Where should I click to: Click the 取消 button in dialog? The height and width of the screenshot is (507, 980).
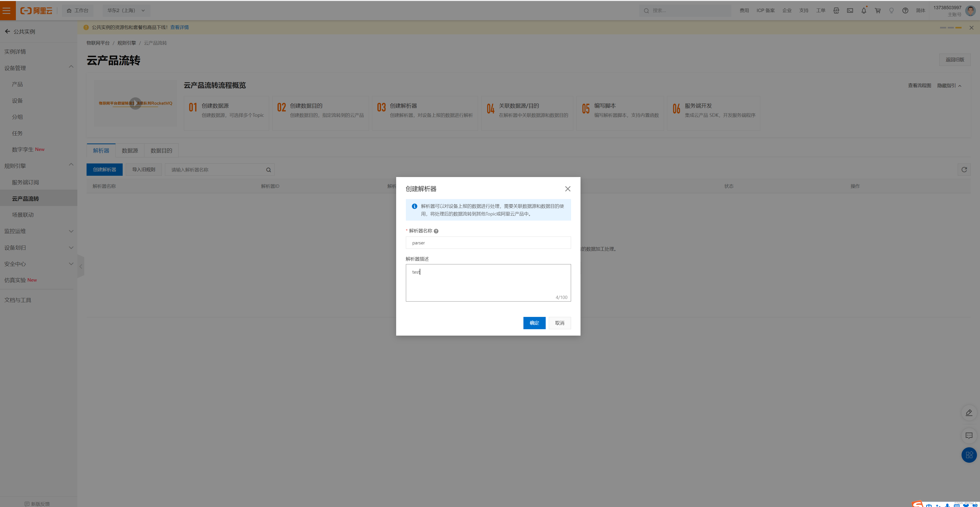click(x=559, y=323)
